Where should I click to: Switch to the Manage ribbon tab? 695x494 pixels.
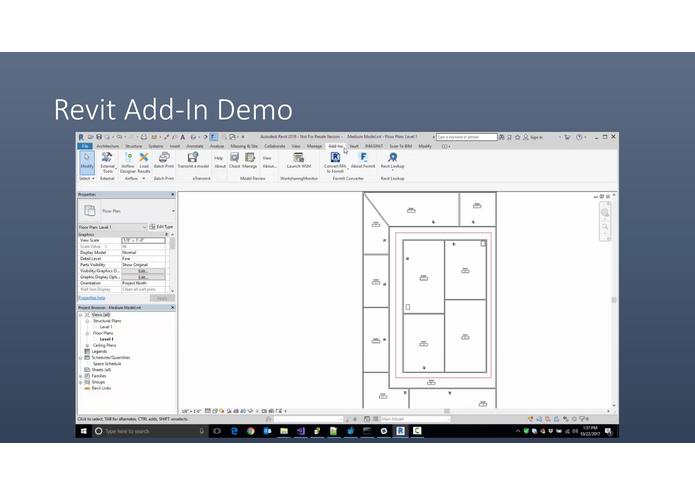314,146
